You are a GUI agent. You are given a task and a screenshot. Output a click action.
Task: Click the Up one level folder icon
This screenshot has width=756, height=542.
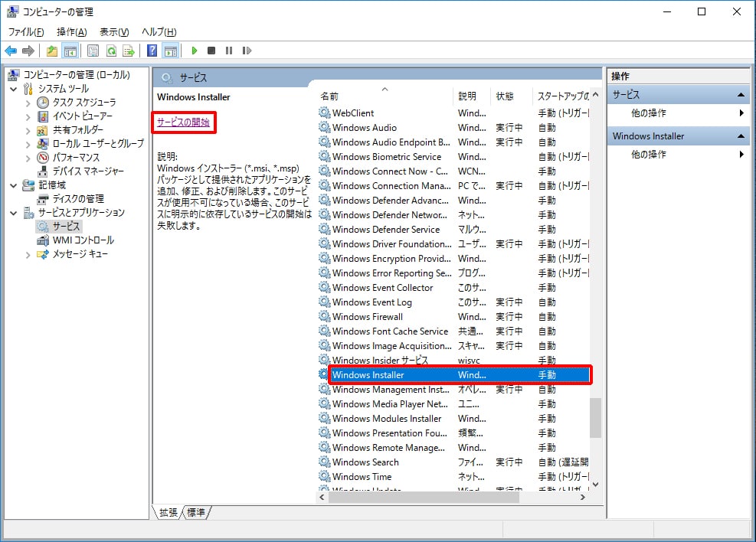[x=51, y=51]
